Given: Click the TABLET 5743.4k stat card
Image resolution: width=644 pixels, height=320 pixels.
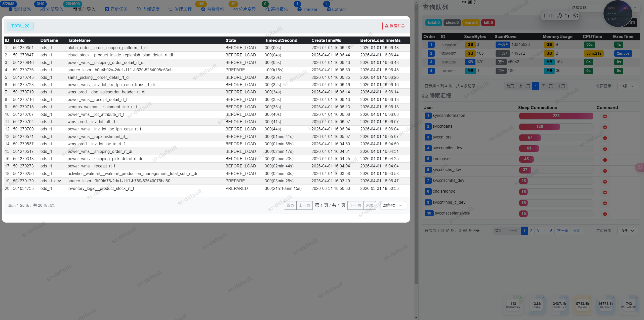Looking at the screenshot, I should 582,305.
